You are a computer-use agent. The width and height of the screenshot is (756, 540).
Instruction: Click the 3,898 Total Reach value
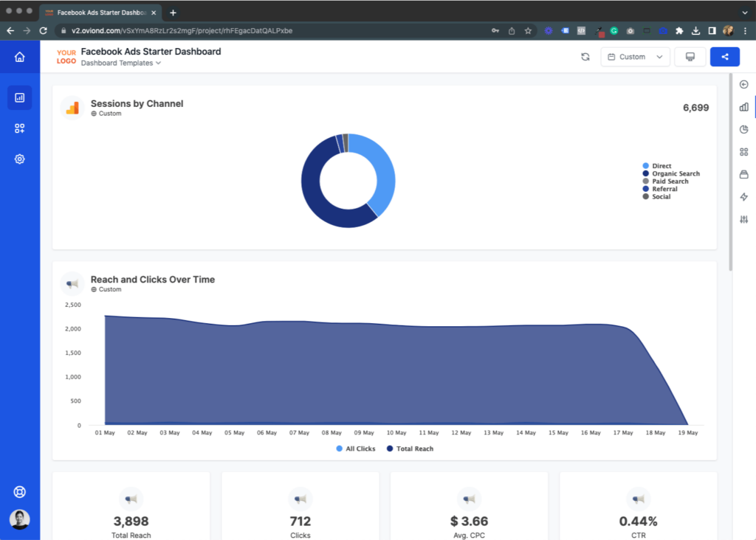(131, 522)
